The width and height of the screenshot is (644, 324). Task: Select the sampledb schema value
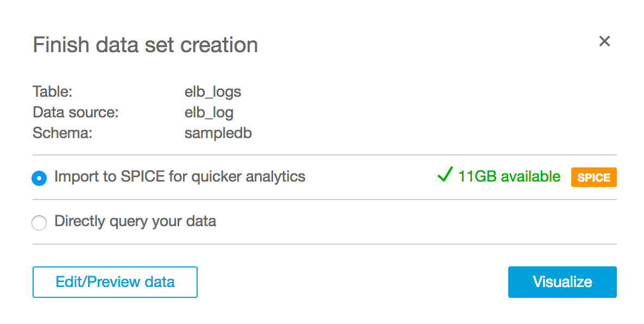coord(218,133)
